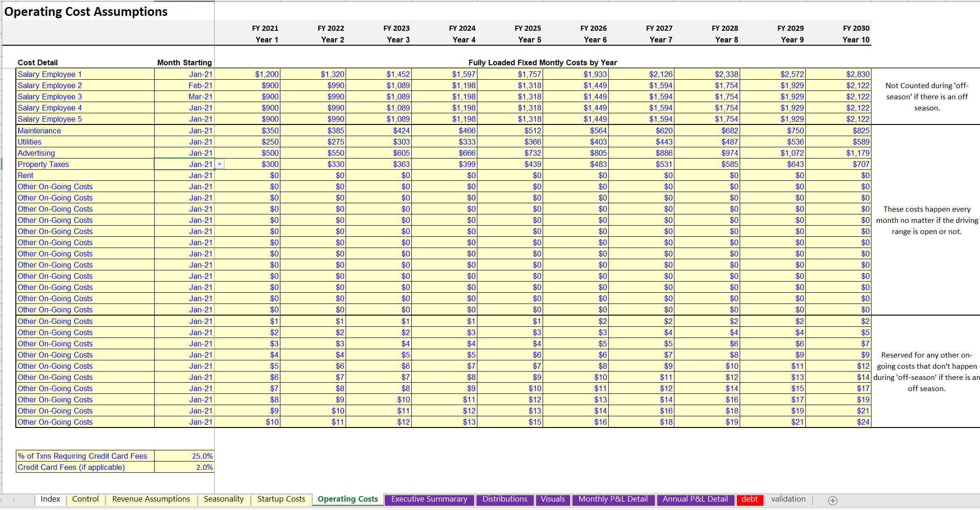Switch to the Index sheet tab
This screenshot has height=510, width=980.
click(50, 499)
